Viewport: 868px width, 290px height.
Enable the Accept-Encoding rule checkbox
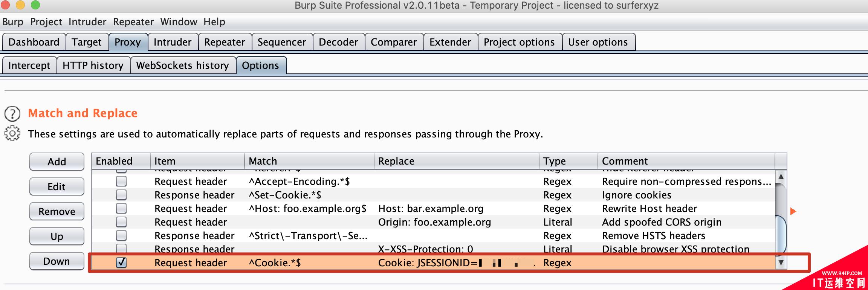click(x=121, y=182)
